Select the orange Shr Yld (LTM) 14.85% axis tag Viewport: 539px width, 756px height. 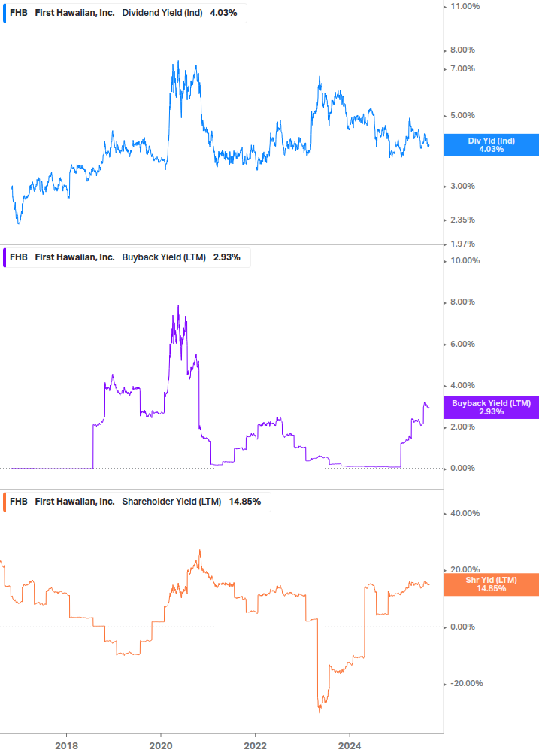click(x=492, y=584)
